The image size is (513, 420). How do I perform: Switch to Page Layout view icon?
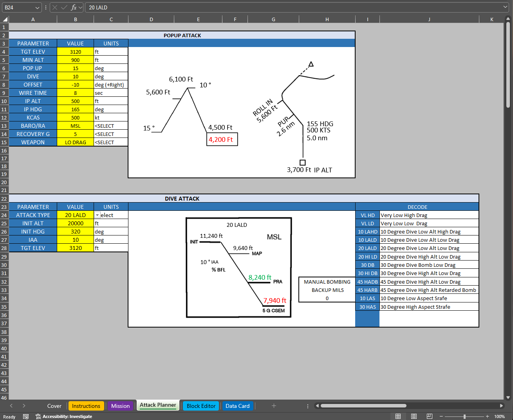click(x=414, y=416)
